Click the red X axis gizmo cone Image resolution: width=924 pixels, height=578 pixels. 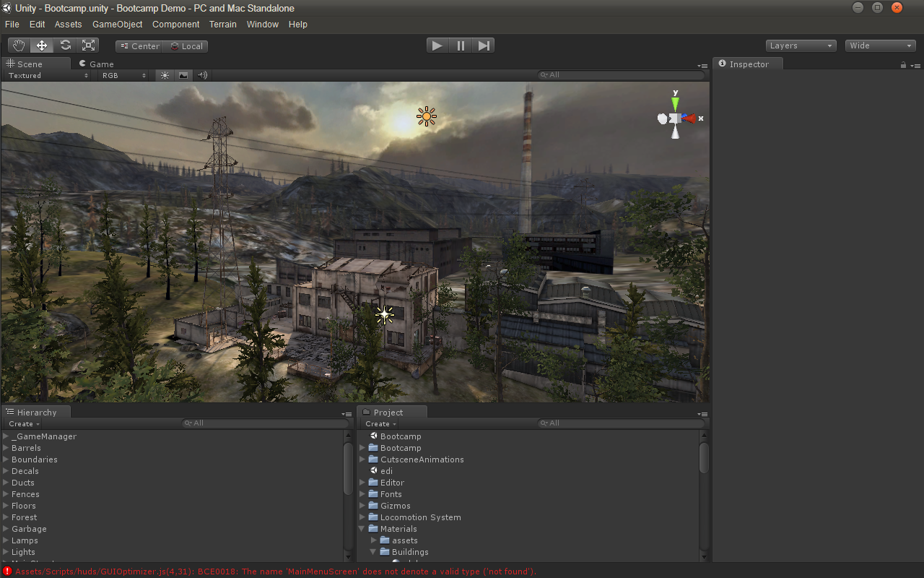click(688, 118)
